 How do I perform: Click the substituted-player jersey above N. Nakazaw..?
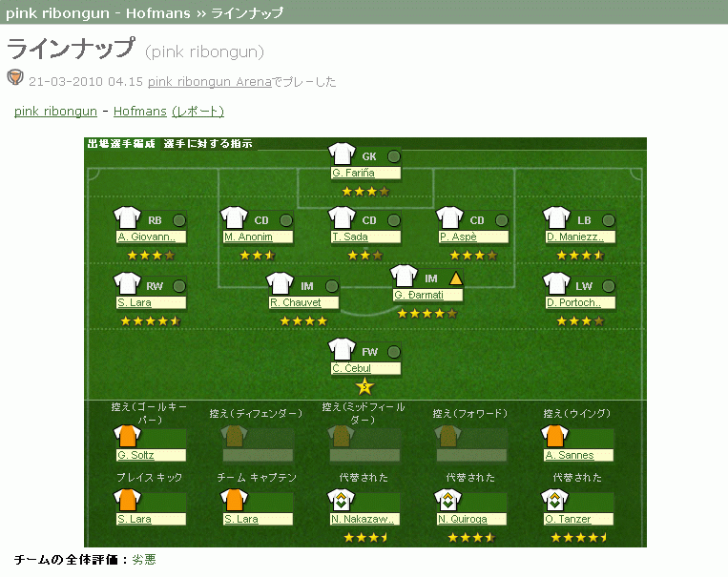[341, 502]
